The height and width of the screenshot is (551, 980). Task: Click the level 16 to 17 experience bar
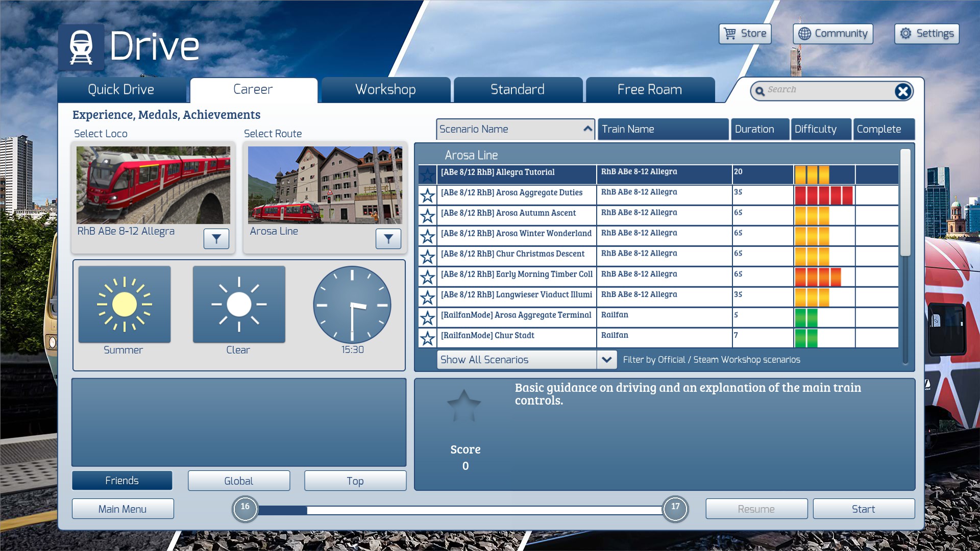[x=459, y=510]
